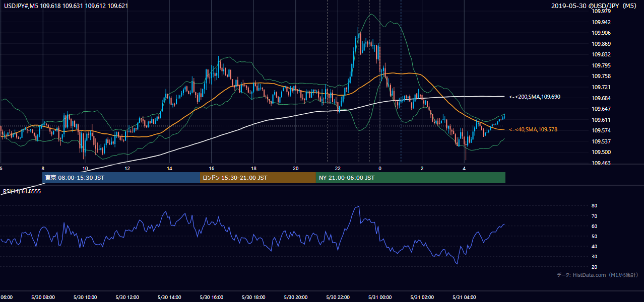
Task: Click the 40 SMA label reading 109.578
Action: pos(533,130)
